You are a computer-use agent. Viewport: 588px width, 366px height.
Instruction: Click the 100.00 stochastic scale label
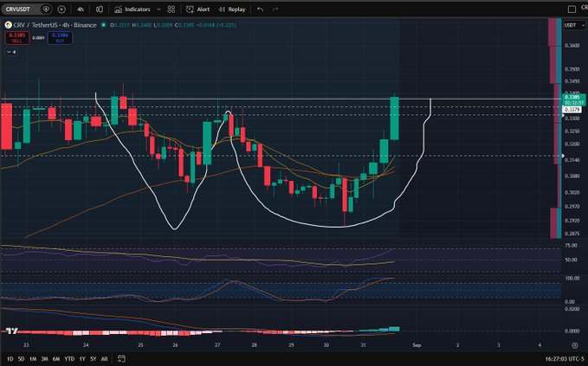pos(572,279)
